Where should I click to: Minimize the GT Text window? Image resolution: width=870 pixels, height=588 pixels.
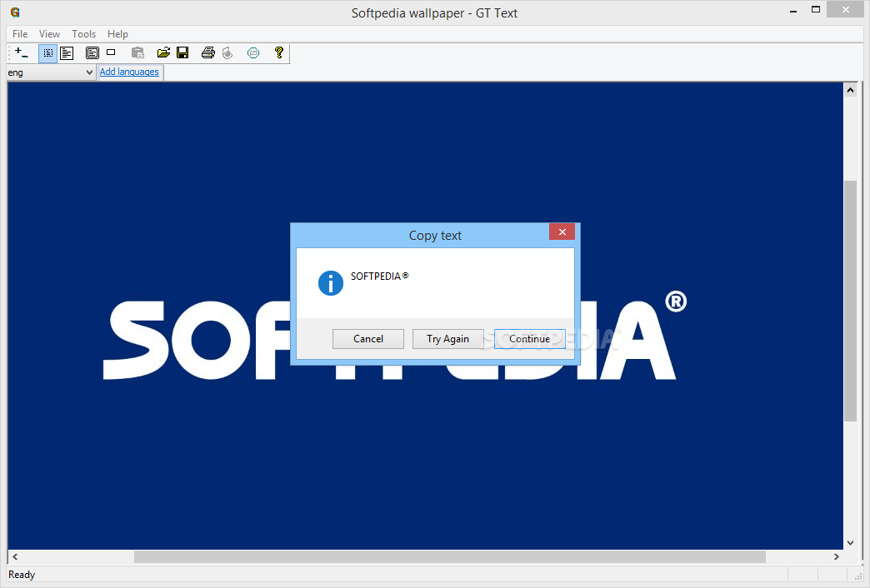click(x=793, y=10)
